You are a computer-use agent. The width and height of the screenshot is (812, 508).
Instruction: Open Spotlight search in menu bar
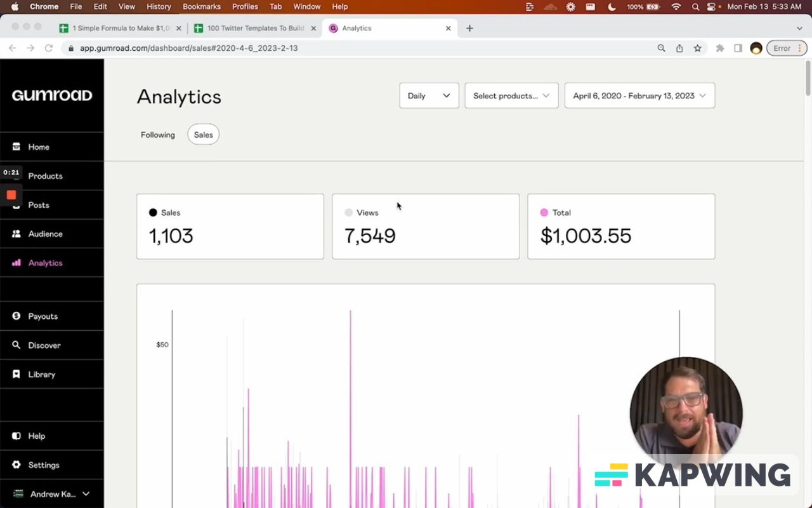pos(695,6)
